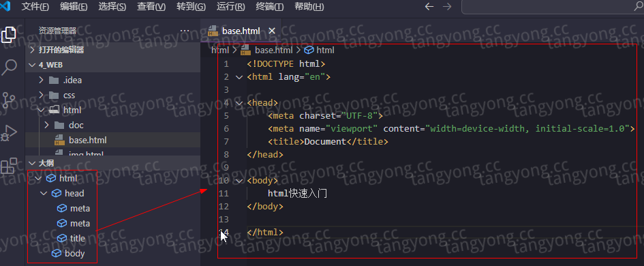Open the Search view icon

9,67
